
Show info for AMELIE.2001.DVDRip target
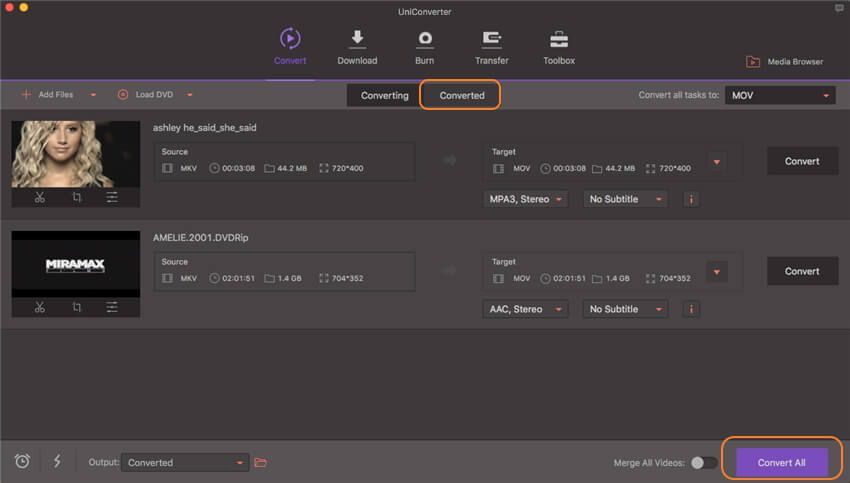[691, 309]
